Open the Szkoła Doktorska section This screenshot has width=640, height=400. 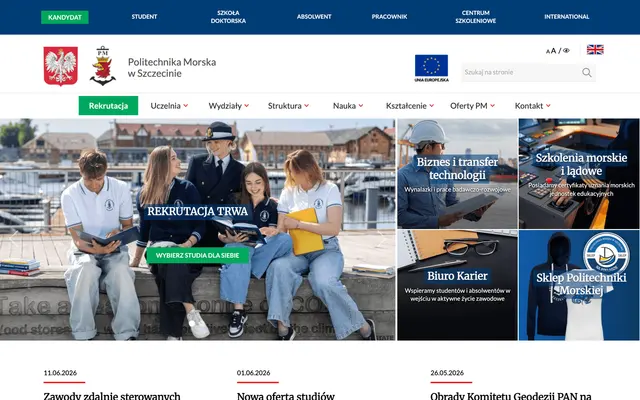pyautogui.click(x=228, y=17)
